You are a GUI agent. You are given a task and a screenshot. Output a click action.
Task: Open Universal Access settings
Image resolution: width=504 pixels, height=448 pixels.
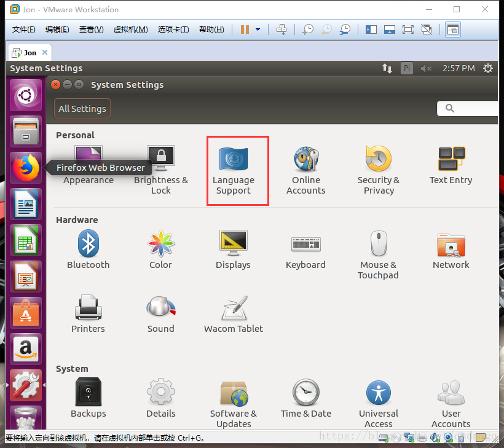pos(379,403)
